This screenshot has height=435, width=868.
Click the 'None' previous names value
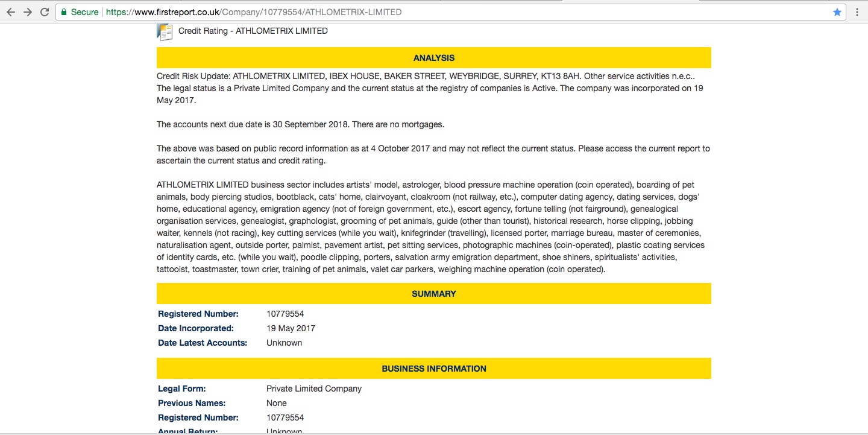click(277, 403)
